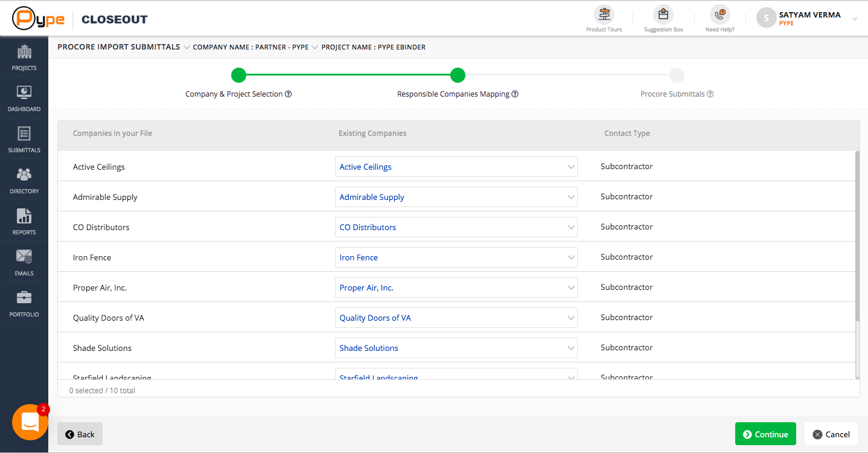Image resolution: width=868 pixels, height=453 pixels.
Task: Click the green Continue button
Action: coord(765,434)
